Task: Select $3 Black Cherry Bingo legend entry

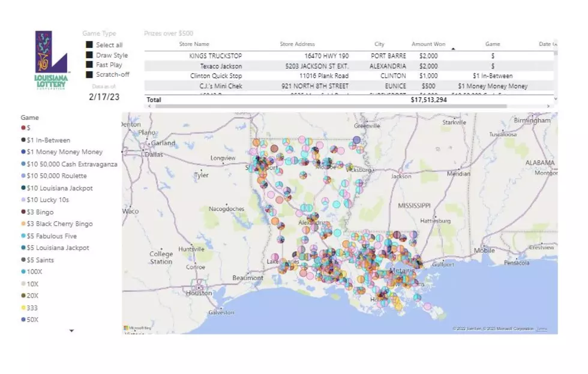Action: (x=57, y=224)
